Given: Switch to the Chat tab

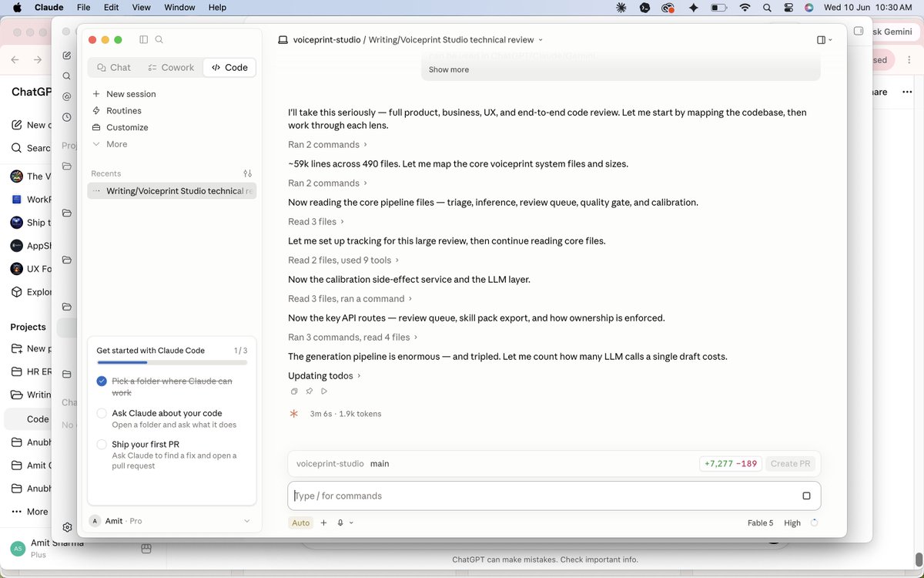Looking at the screenshot, I should 113,68.
